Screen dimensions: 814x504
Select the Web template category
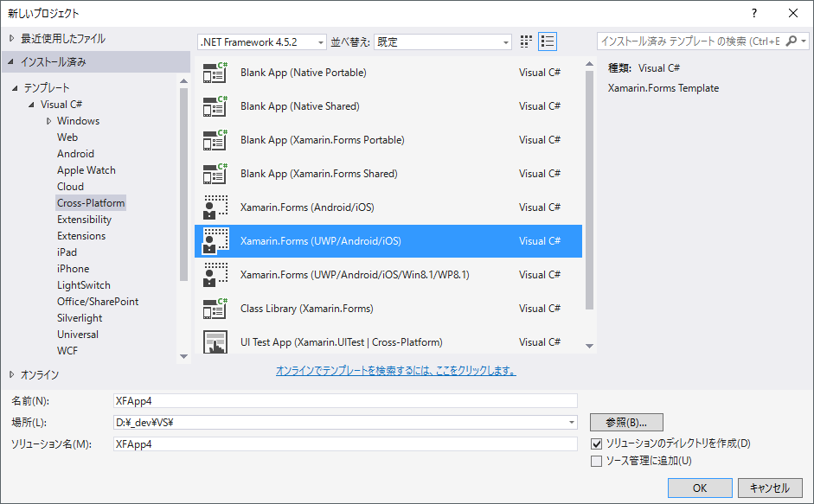[x=67, y=137]
